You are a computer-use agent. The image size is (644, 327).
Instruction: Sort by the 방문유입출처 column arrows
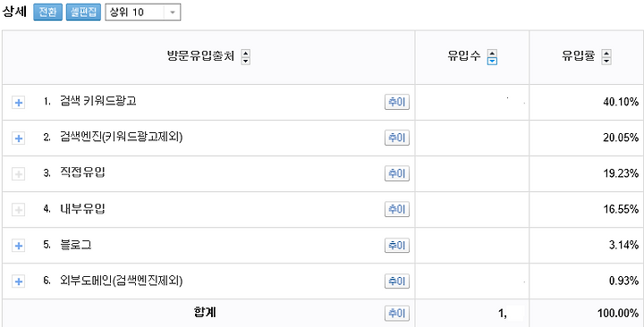(246, 57)
